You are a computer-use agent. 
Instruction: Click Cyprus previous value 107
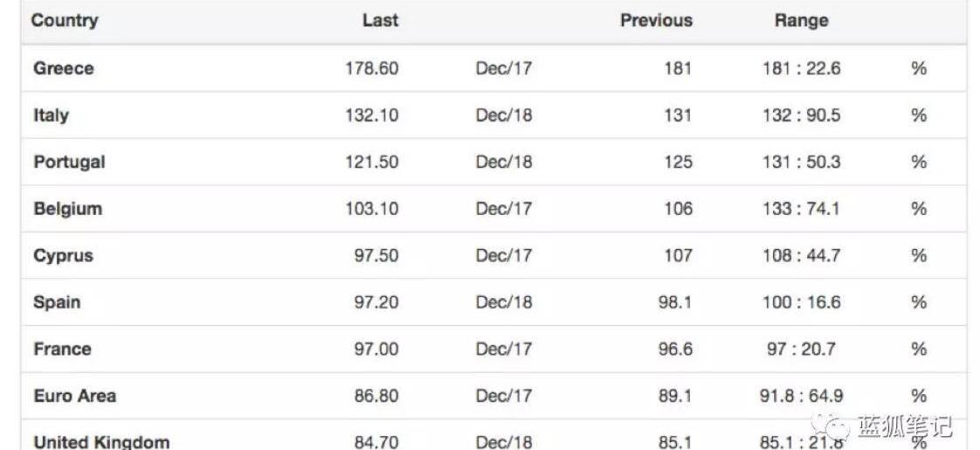click(678, 256)
